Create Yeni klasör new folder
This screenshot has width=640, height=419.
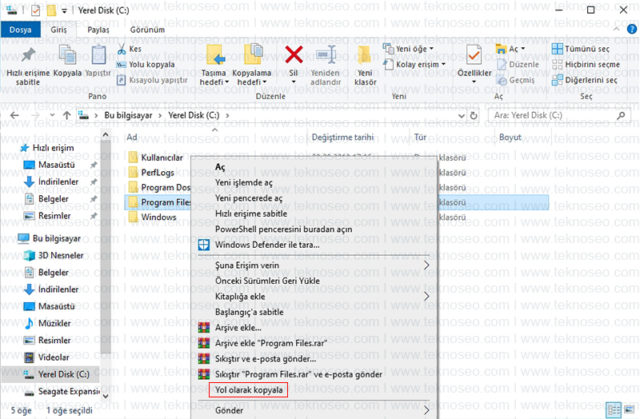pos(364,65)
